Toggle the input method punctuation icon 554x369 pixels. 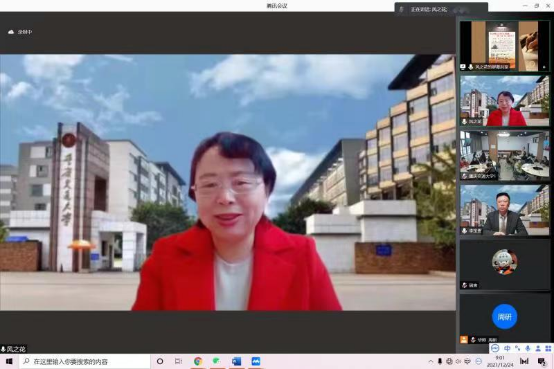tap(518, 348)
